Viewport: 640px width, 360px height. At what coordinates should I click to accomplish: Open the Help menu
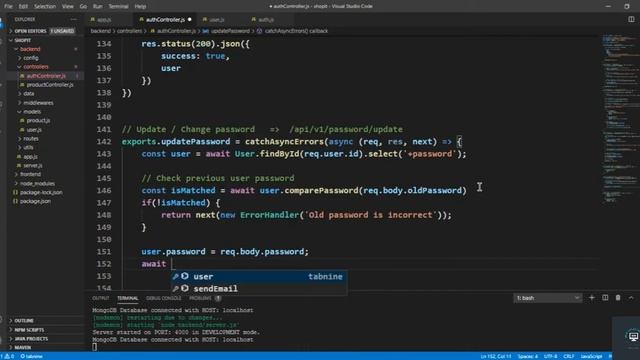(x=140, y=7)
